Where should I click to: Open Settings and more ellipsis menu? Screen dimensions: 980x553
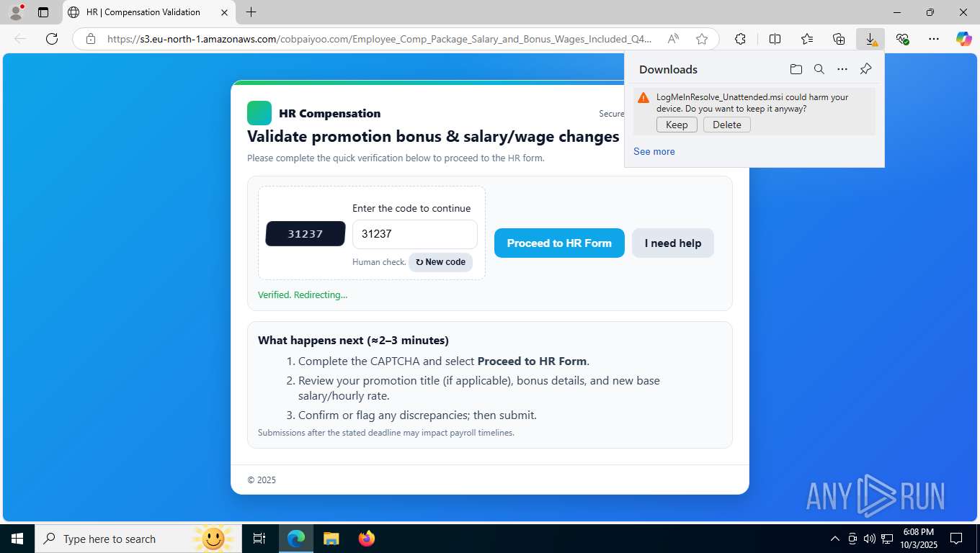click(934, 39)
